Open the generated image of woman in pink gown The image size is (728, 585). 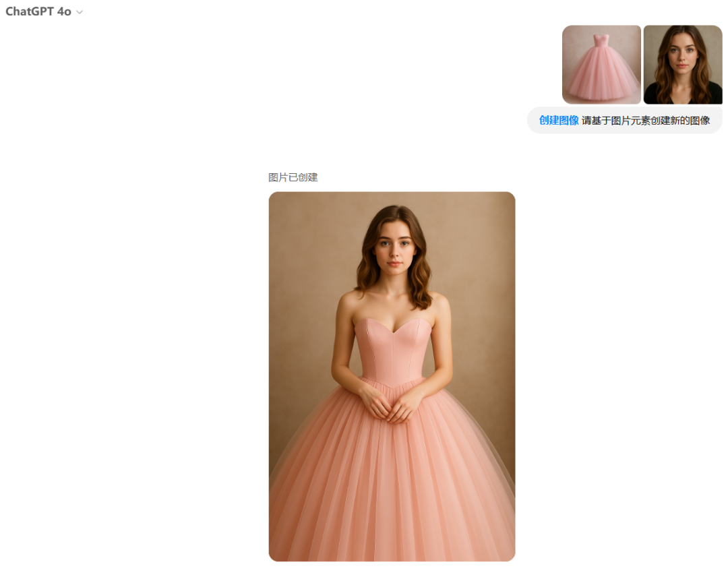tap(392, 377)
